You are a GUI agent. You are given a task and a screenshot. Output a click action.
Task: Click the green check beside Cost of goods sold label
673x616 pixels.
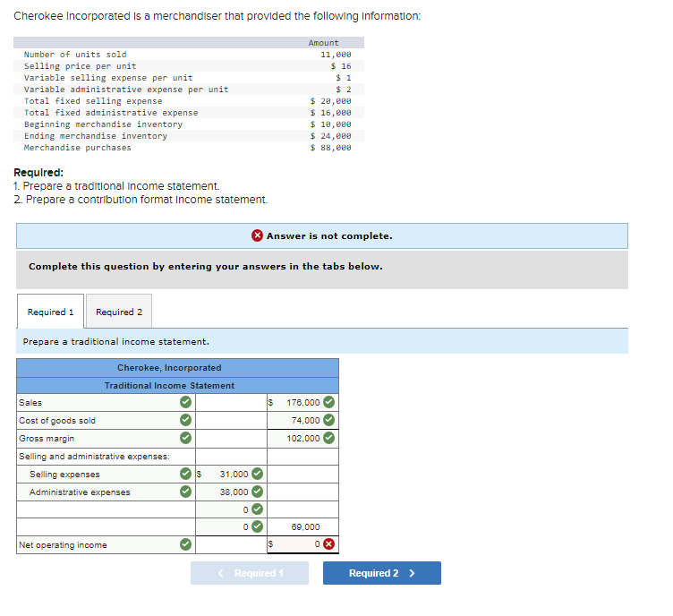pos(185,420)
